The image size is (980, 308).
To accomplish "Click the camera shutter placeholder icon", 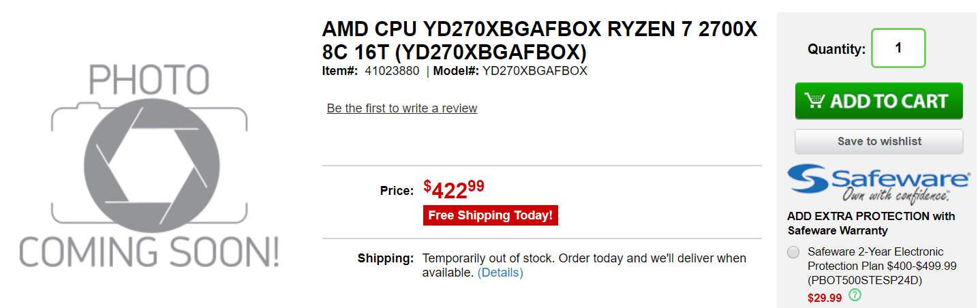I will [x=150, y=166].
